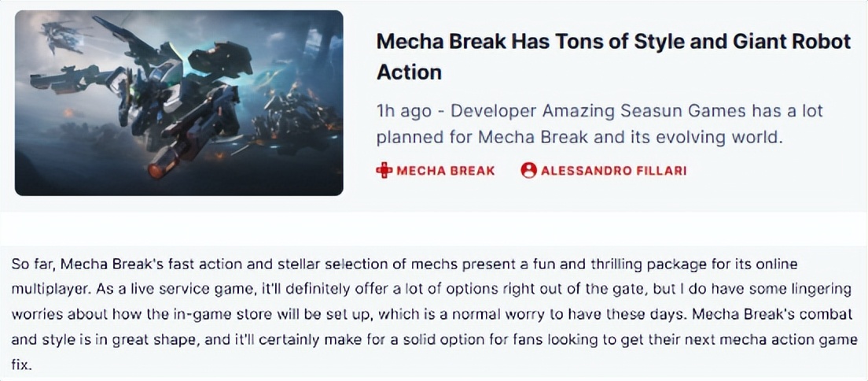868x381 pixels.
Task: Open the ALESSANDRO FILLARI author page link
Action: click(613, 171)
